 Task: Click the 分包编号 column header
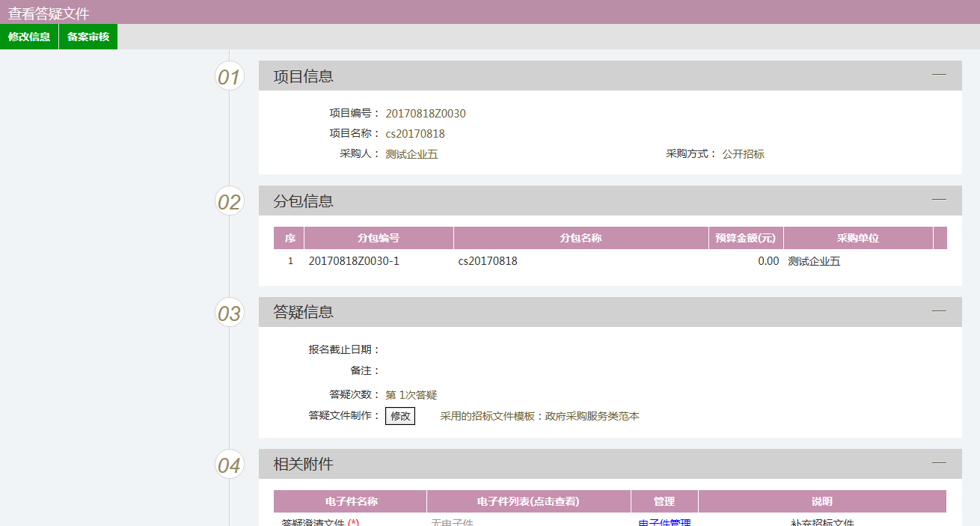pyautogui.click(x=379, y=238)
